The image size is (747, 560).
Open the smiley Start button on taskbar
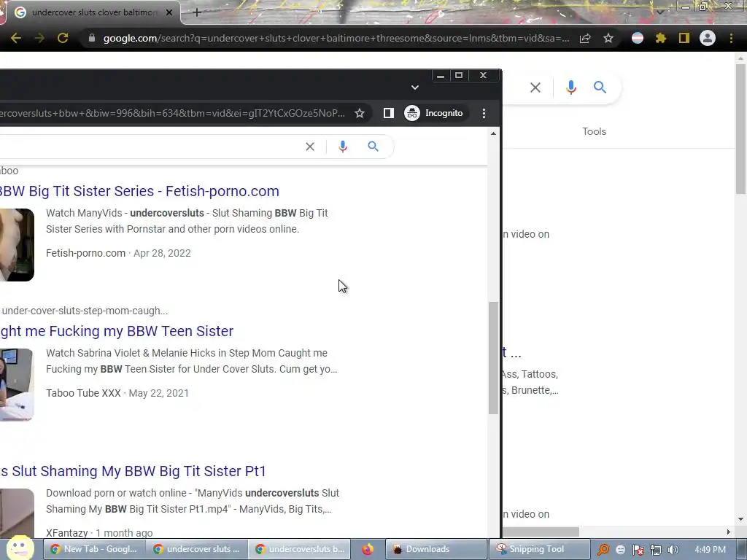20,548
